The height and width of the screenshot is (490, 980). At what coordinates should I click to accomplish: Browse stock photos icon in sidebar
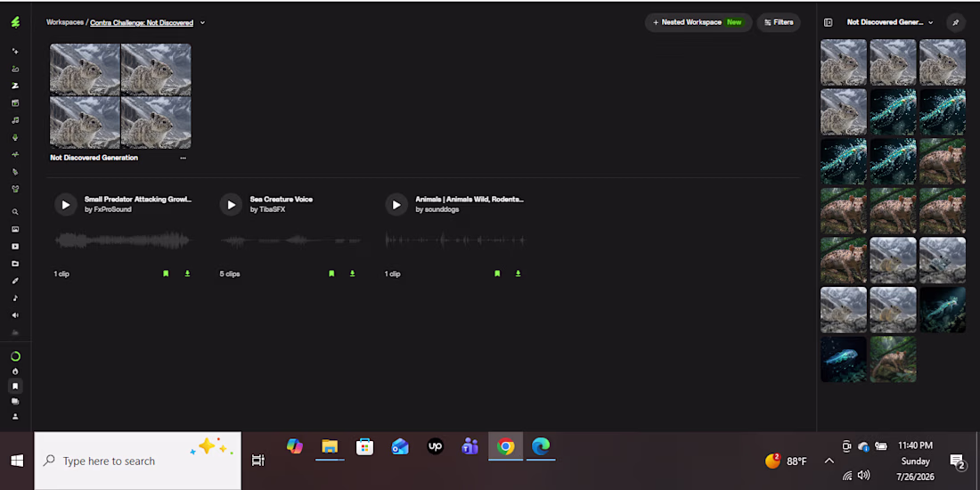16,229
